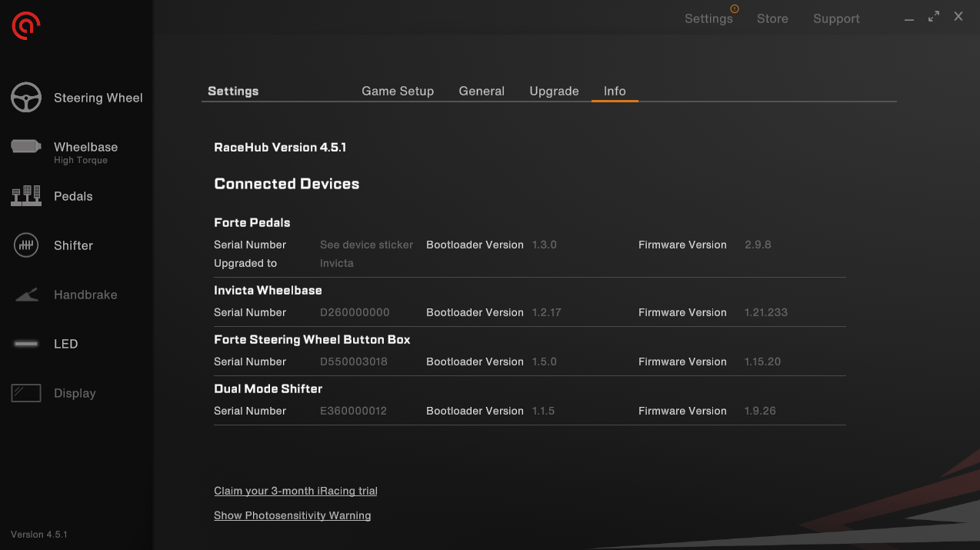Open the LED strip icon
The height and width of the screenshot is (550, 980).
[26, 344]
